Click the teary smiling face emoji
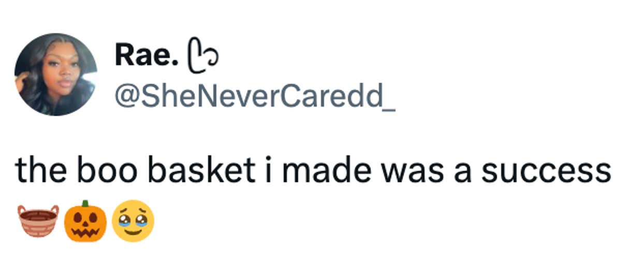This screenshot has height=263, width=644. pos(133,221)
